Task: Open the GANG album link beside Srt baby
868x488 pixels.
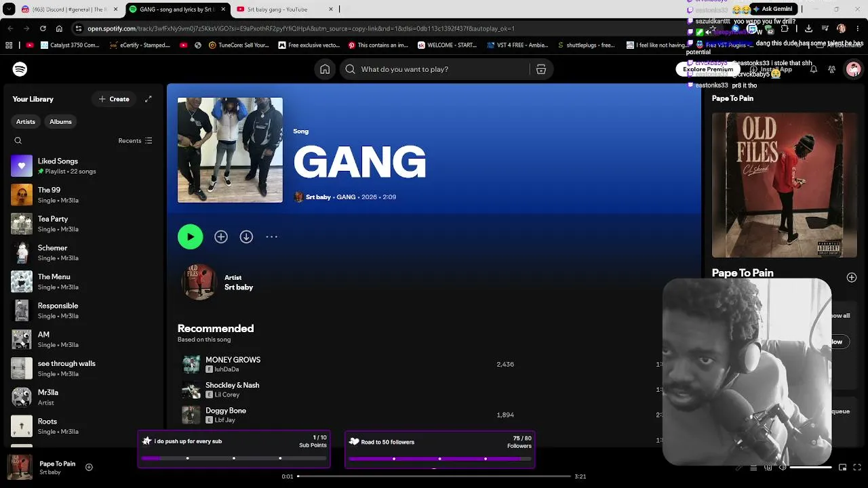Action: [x=346, y=197]
